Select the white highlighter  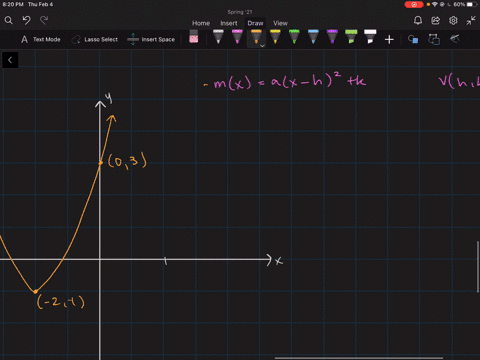pos(370,37)
